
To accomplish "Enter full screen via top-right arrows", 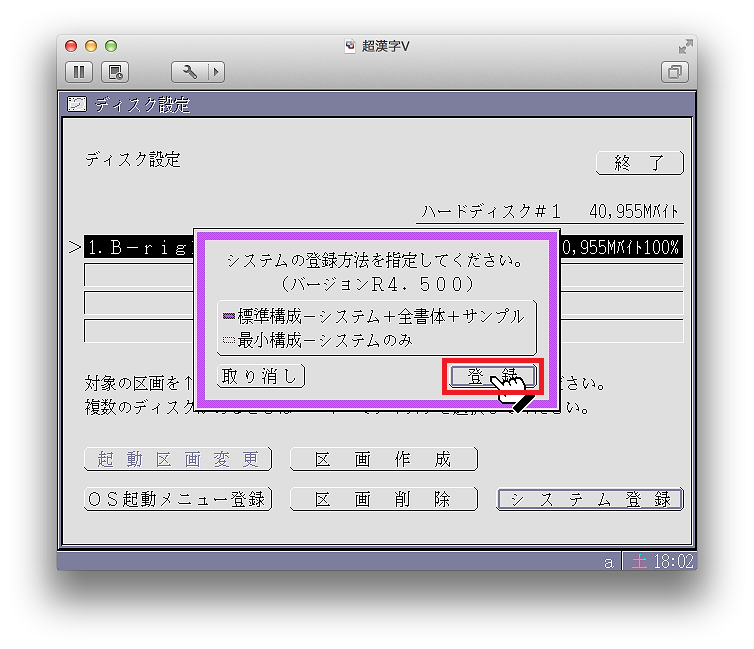I will (x=685, y=46).
